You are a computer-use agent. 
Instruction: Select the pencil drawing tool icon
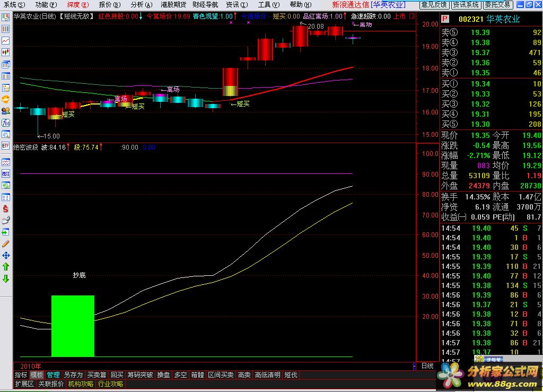tap(5, 244)
